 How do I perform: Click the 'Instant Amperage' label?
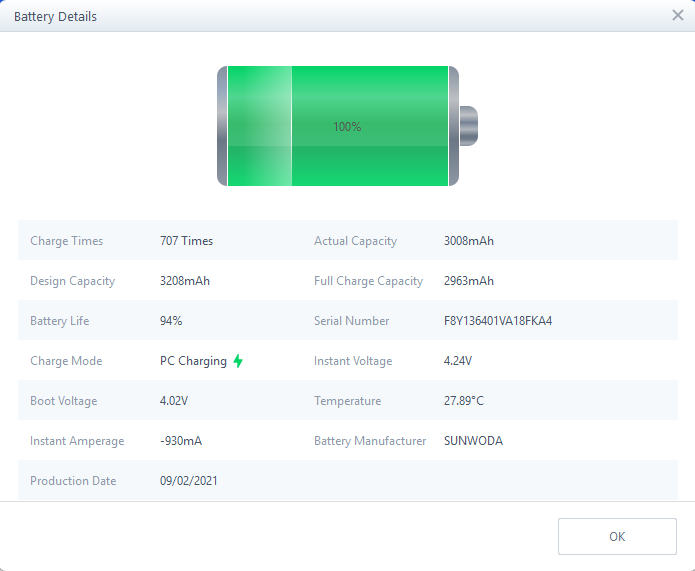(77, 441)
